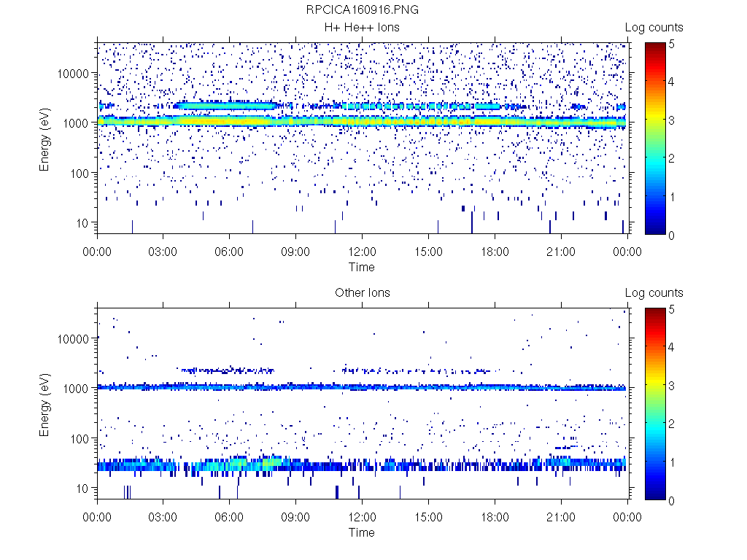Click the 2000 eV He++ band in top plot

362,106
